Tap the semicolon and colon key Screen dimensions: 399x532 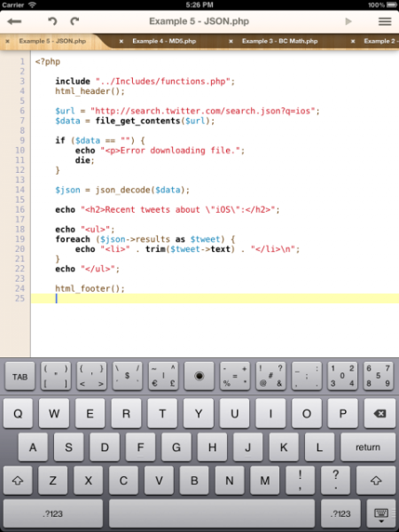[x=307, y=377]
